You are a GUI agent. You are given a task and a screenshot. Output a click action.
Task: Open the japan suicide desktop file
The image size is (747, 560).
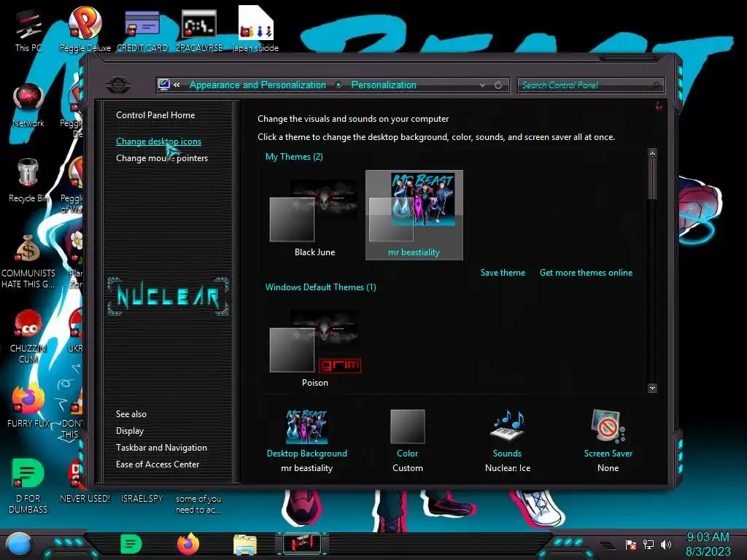coord(255,29)
